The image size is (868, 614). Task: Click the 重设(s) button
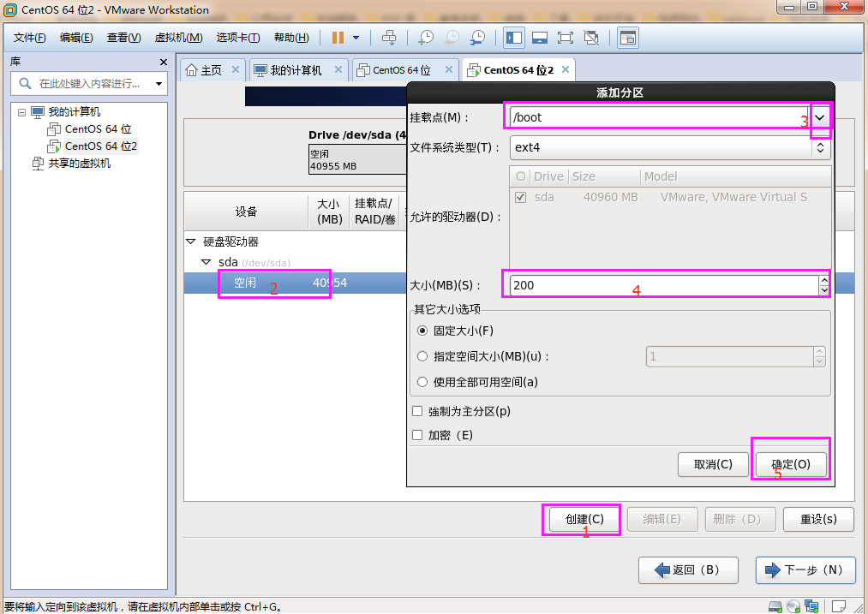(x=819, y=520)
